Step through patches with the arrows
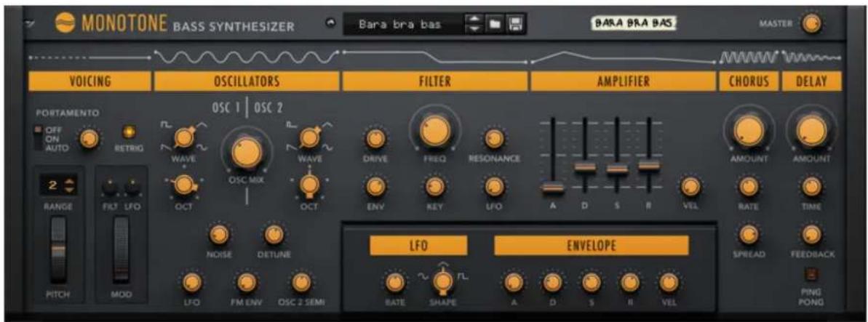 tap(476, 25)
